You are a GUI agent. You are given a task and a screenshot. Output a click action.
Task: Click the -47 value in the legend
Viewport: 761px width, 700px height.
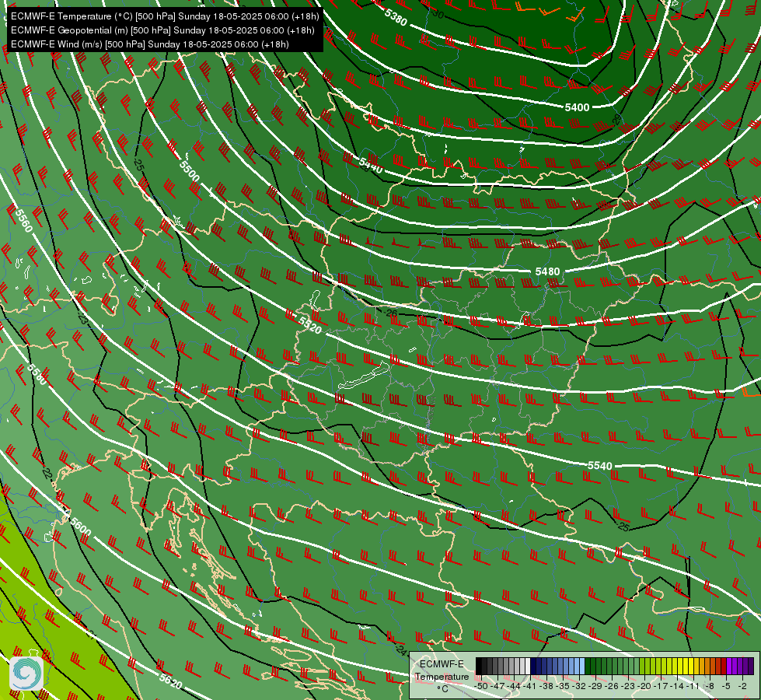(x=497, y=686)
